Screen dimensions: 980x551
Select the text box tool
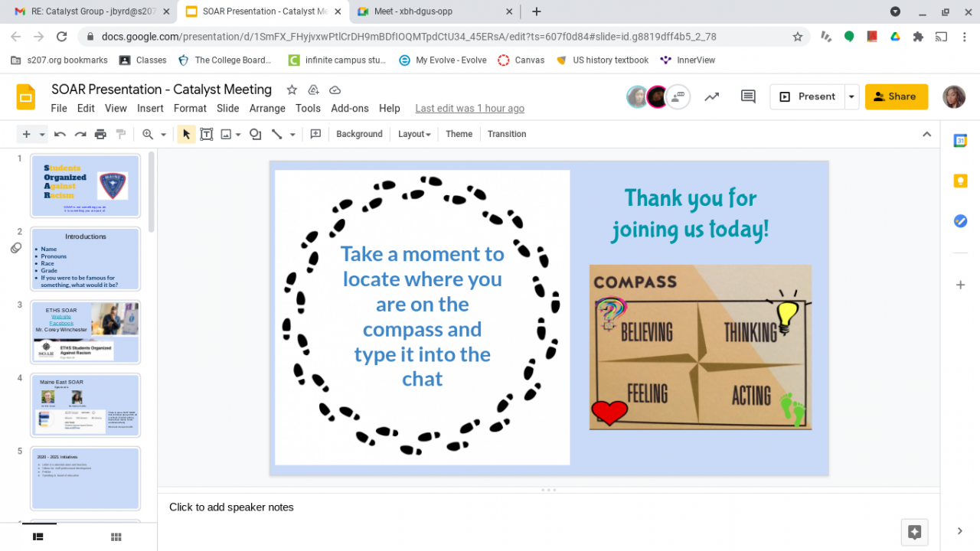(x=206, y=134)
